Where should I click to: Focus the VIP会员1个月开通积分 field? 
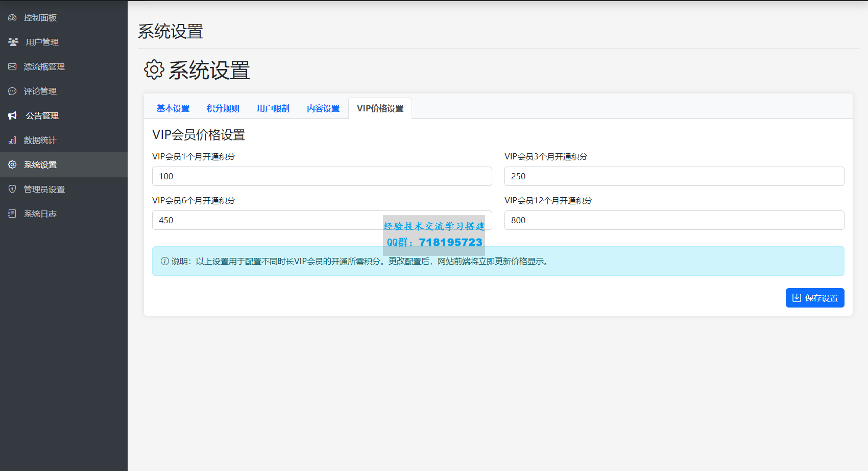(322, 176)
